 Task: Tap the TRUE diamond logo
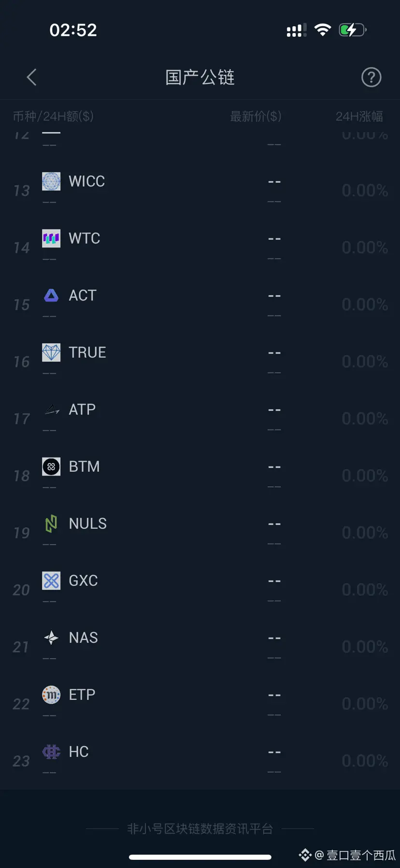[x=51, y=352]
